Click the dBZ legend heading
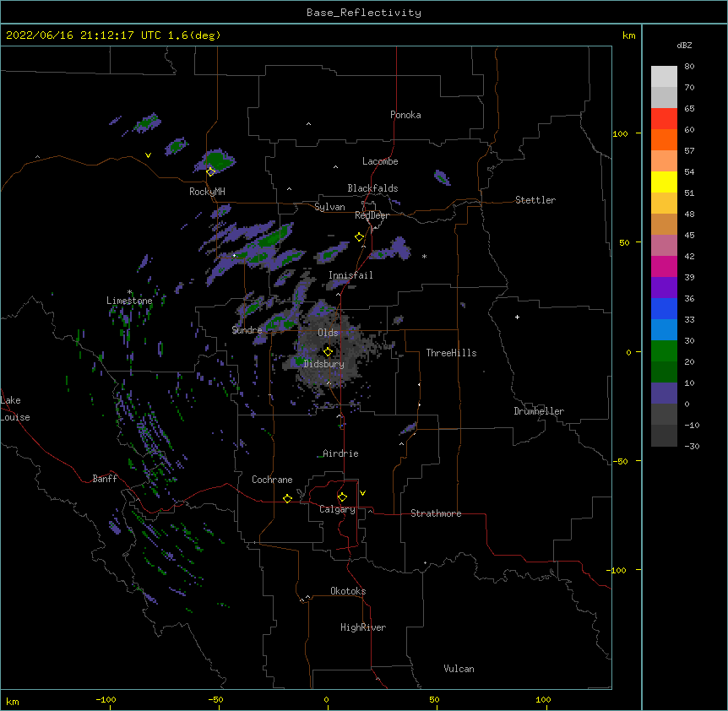The height and width of the screenshot is (711, 728). 684,45
